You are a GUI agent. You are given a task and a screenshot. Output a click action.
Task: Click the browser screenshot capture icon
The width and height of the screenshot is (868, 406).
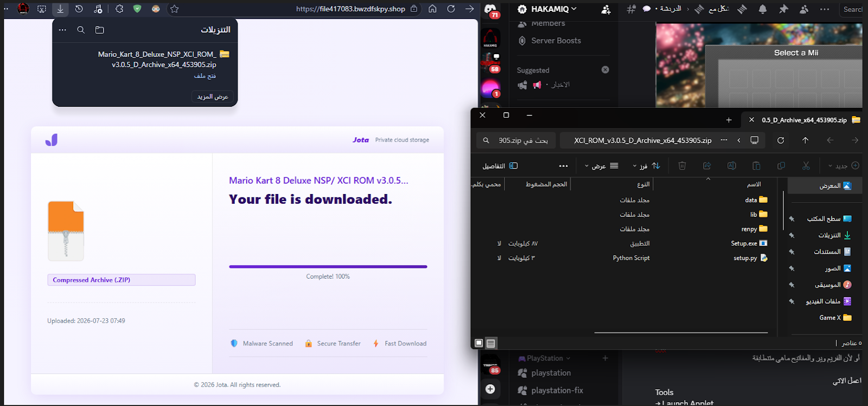click(x=42, y=9)
